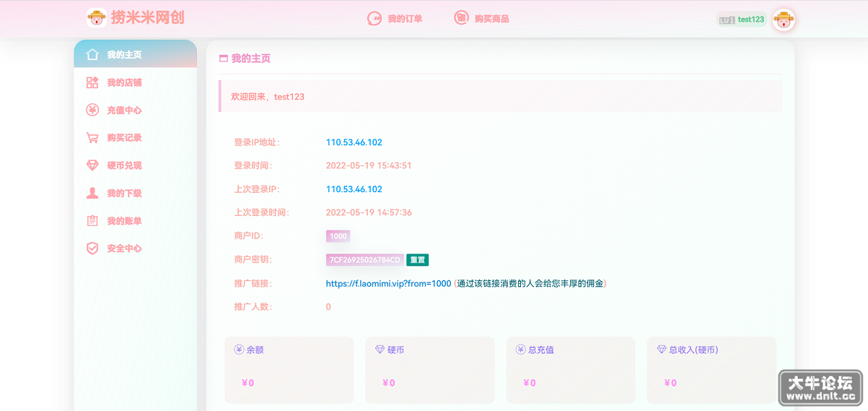This screenshot has height=411, width=868.
Task: Click the person icon beside 我的下级
Action: [x=92, y=193]
